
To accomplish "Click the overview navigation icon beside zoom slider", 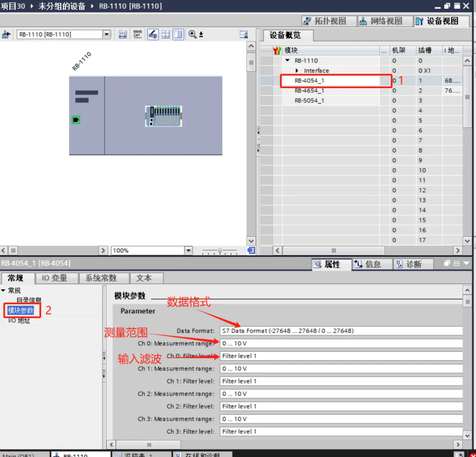I will pos(251,250).
